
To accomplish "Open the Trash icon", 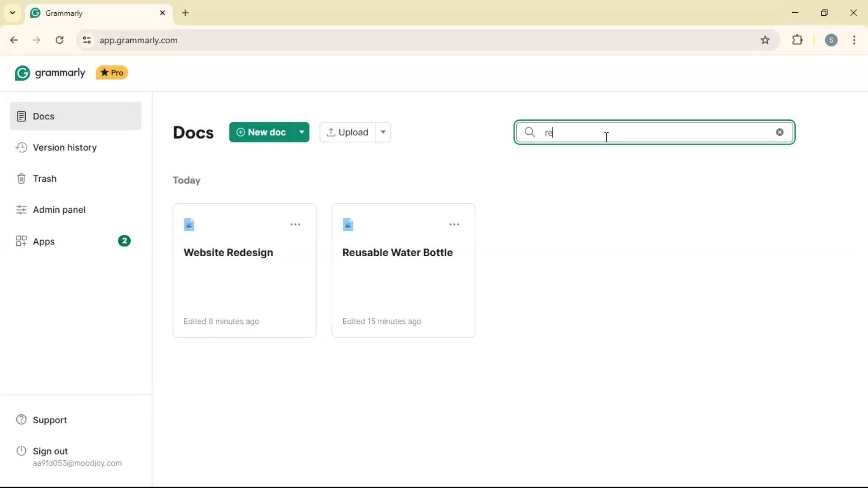I will click(21, 178).
